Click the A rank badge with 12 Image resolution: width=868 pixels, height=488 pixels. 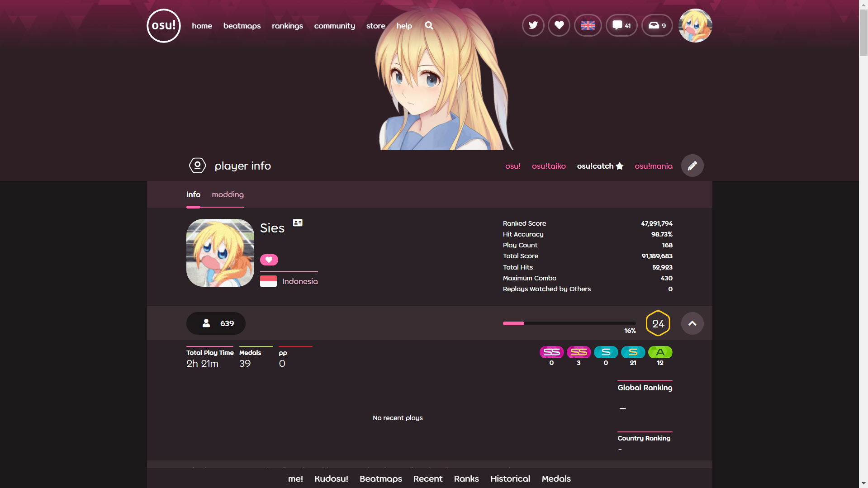click(x=660, y=352)
